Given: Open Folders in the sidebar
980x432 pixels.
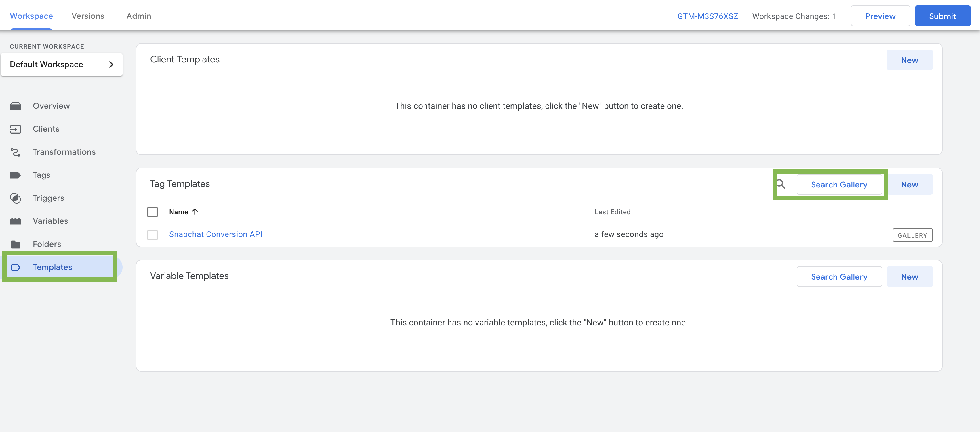Looking at the screenshot, I should coord(47,244).
